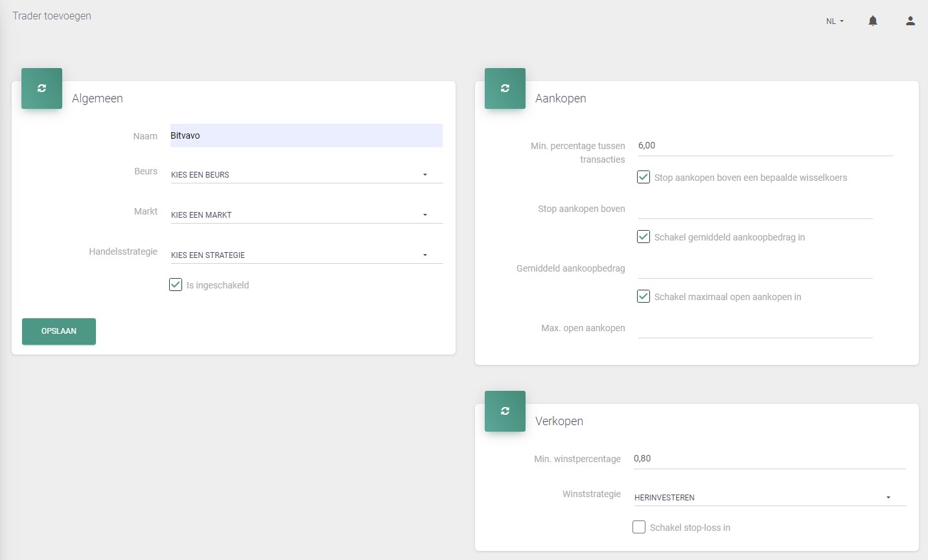This screenshot has width=928, height=560.
Task: Open the 'Kies een strategie' dropdown
Action: pos(306,255)
